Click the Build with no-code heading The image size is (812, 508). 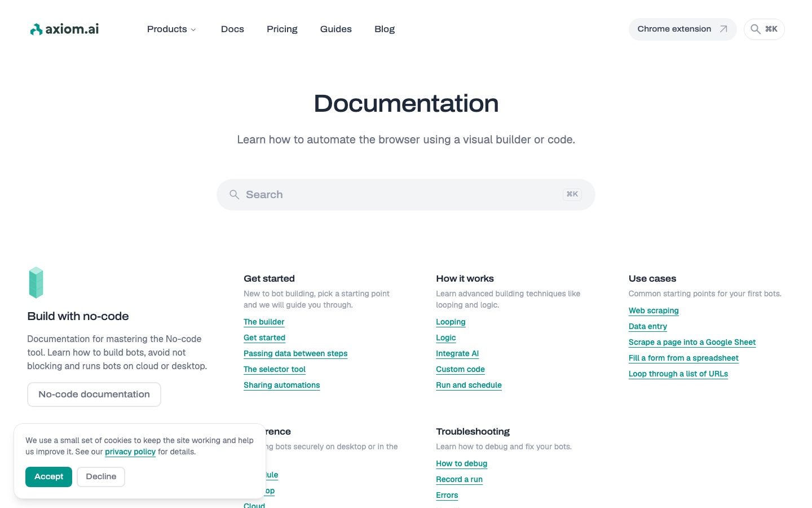(78, 316)
